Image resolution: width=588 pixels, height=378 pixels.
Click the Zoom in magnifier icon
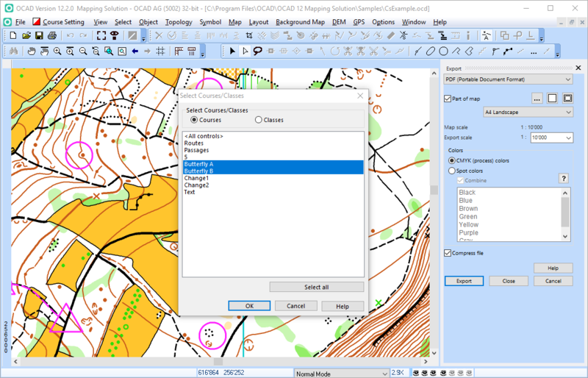[x=57, y=51]
